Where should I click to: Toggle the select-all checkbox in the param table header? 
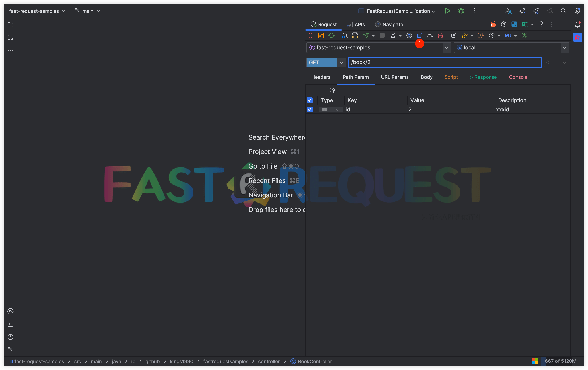point(310,100)
